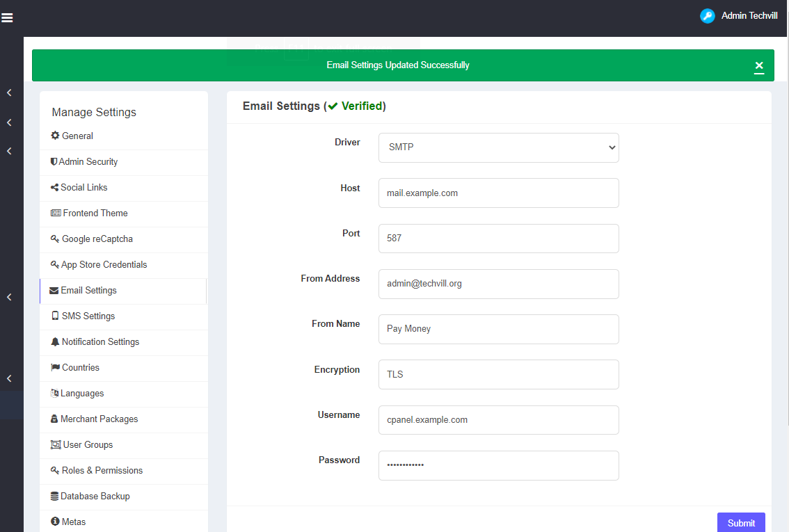Click the Database Backup icon
The width and height of the screenshot is (789, 532).
pyautogui.click(x=55, y=497)
